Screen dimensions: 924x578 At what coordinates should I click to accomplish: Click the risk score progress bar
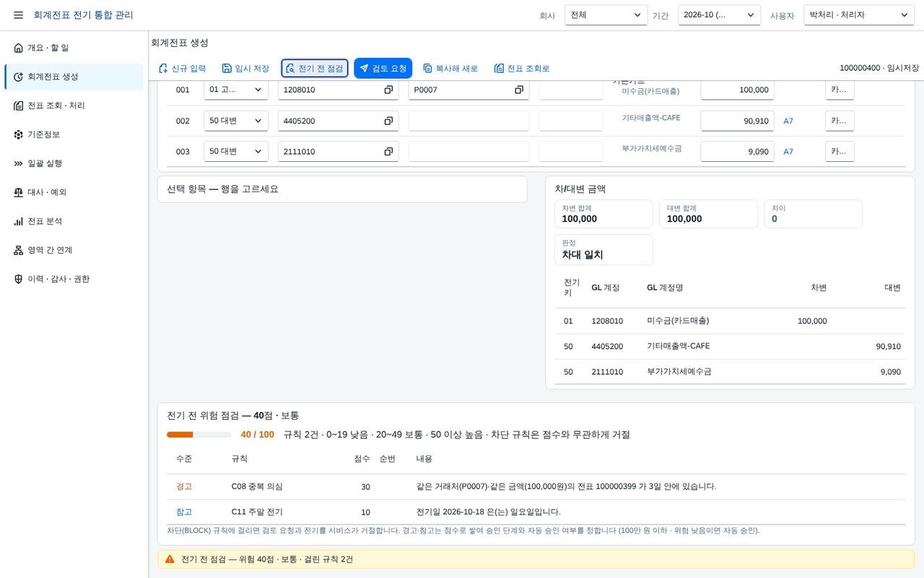coord(199,435)
